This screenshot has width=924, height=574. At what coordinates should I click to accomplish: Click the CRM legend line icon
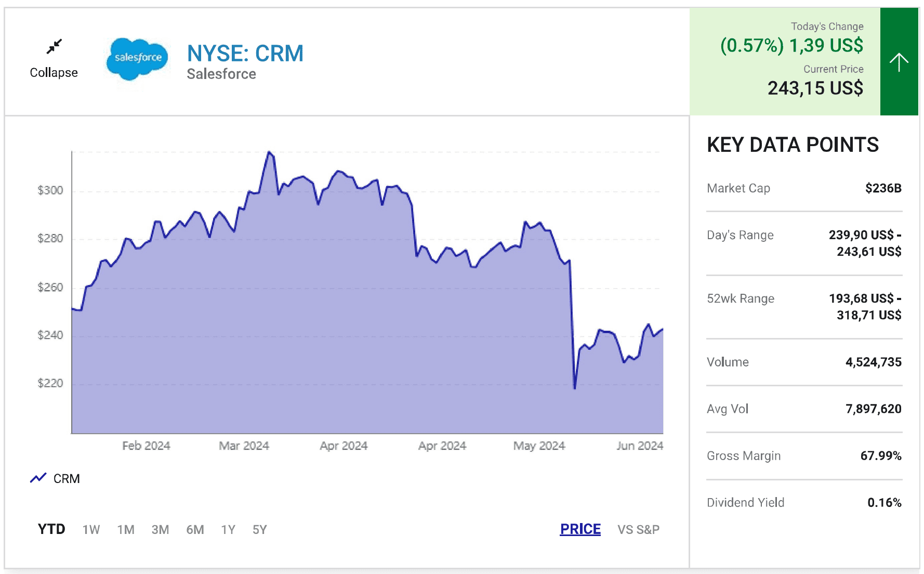(38, 478)
